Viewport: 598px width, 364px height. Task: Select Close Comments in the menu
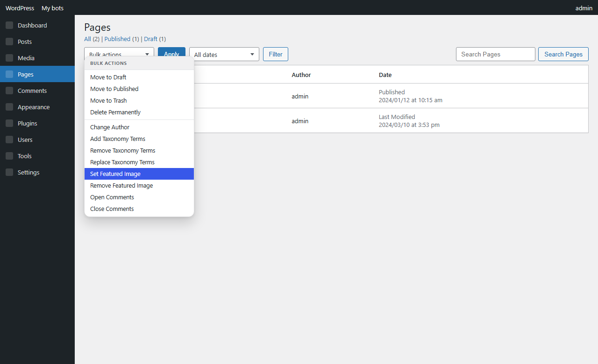[139, 209]
